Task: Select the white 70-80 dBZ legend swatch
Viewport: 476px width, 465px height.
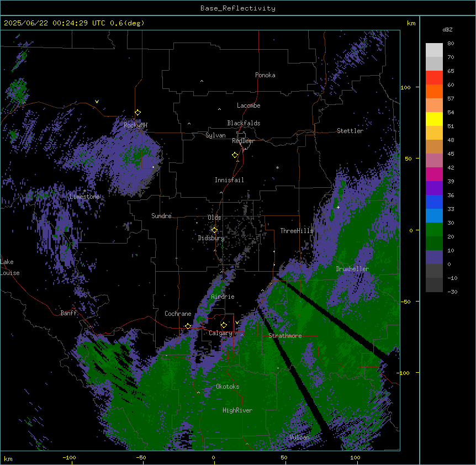Action: 434,50
